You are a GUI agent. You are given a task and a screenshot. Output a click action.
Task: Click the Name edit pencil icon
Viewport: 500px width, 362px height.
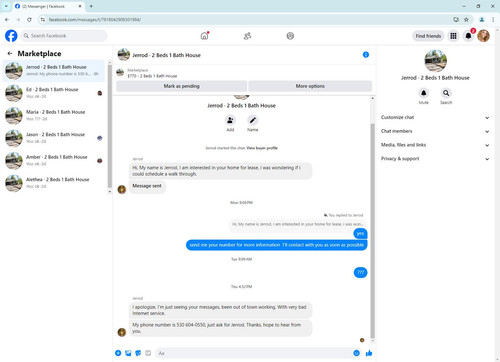point(253,120)
